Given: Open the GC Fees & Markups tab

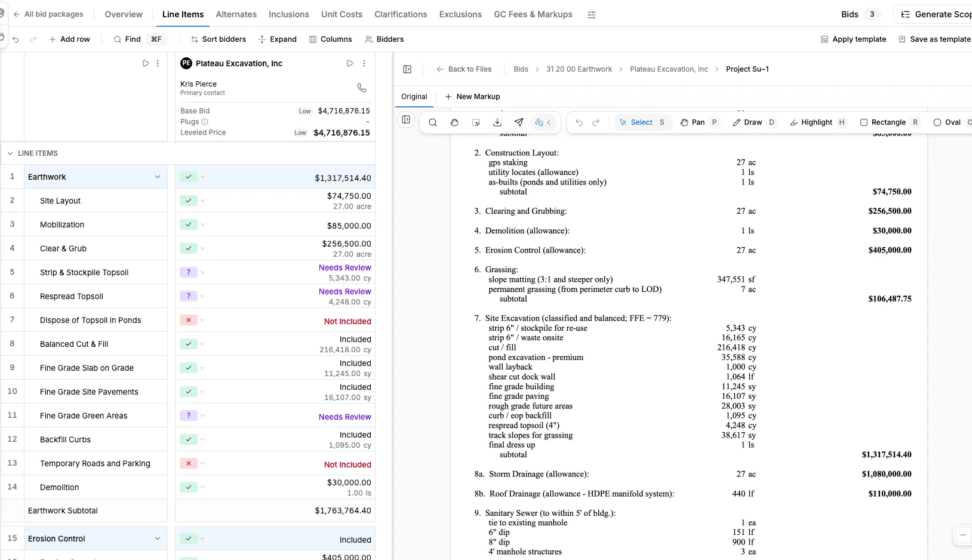Looking at the screenshot, I should [x=533, y=14].
